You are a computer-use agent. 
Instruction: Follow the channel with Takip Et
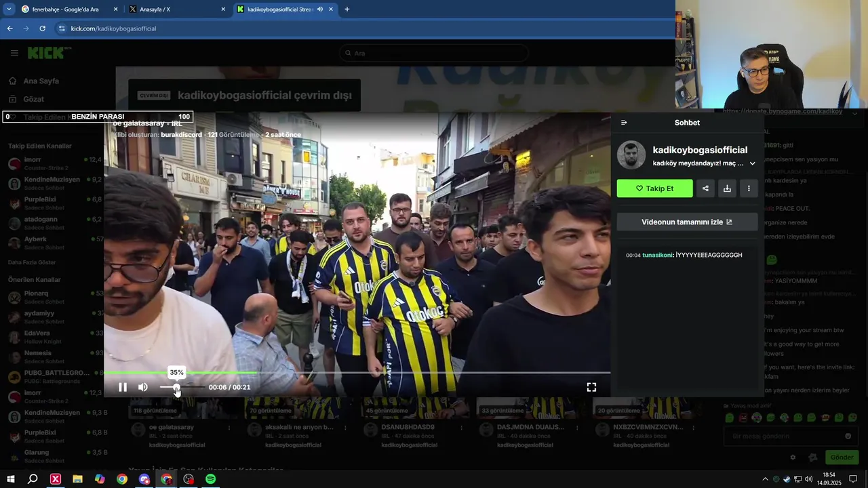[x=654, y=188]
